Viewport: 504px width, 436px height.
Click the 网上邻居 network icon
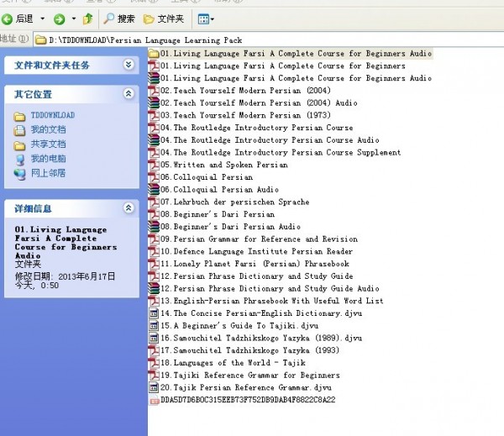20,174
